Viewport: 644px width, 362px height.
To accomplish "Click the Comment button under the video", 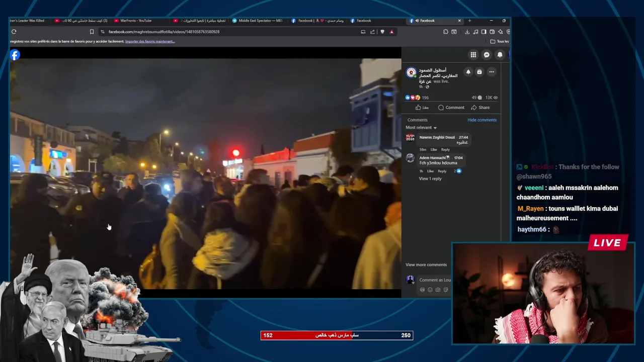I will 451,108.
